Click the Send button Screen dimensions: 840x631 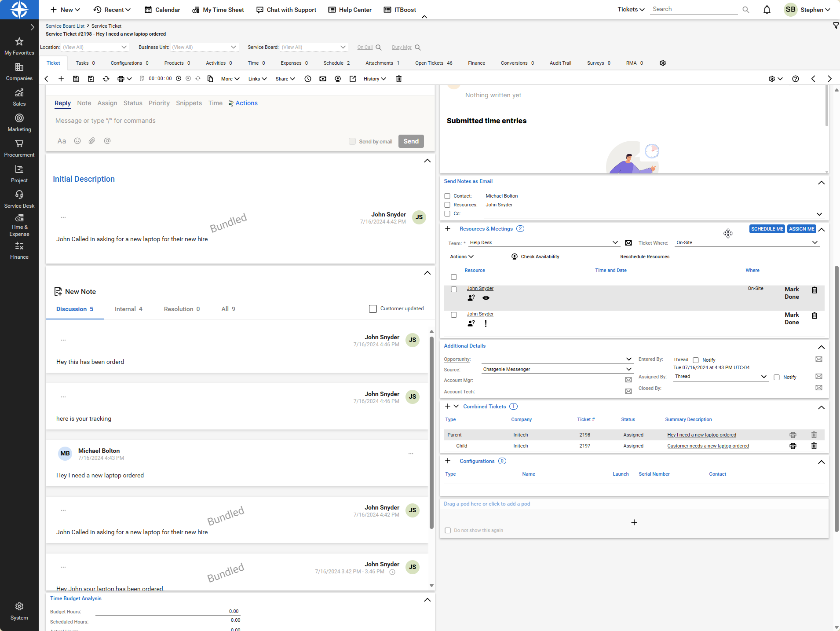[x=411, y=141]
